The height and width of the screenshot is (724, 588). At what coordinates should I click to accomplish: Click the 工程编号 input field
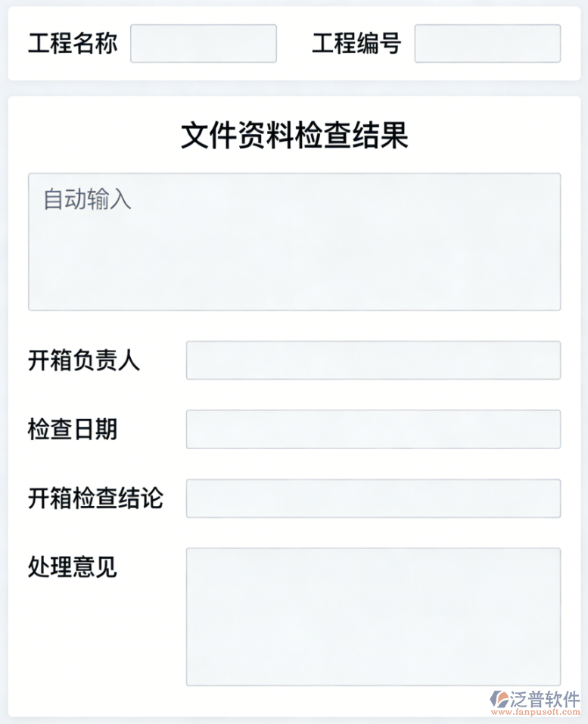coord(487,44)
